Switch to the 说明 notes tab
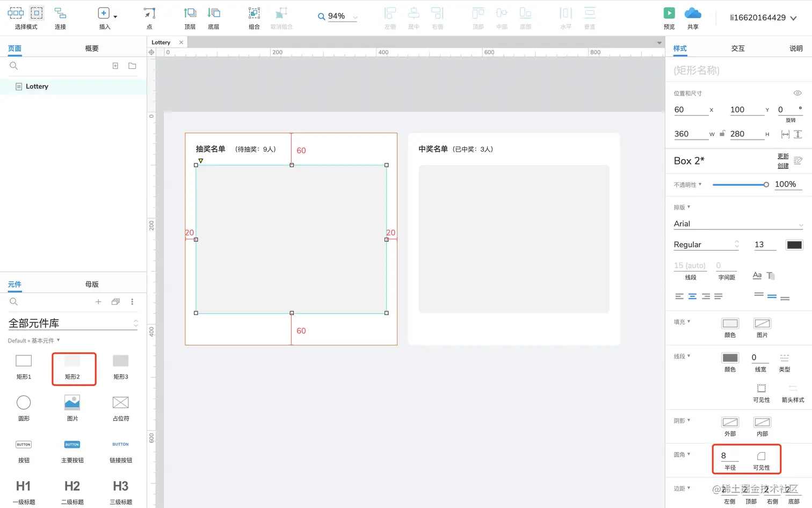Screen dimensions: 812x508 coord(796,48)
